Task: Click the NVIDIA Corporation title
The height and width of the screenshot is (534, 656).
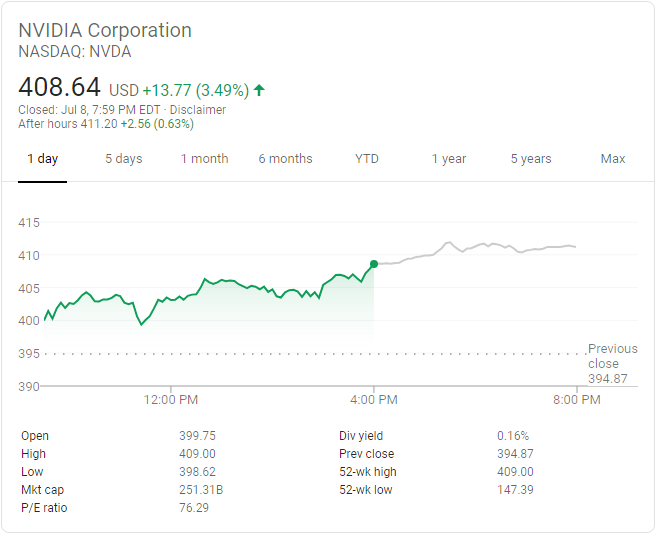Action: tap(105, 30)
